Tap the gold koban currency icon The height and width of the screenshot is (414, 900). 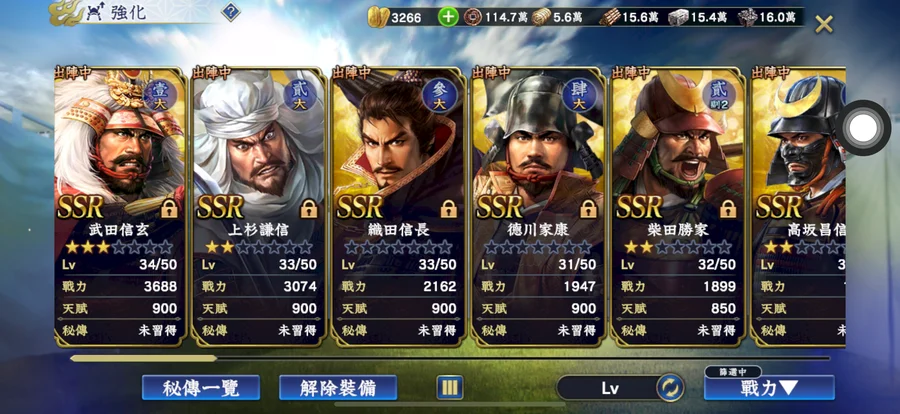click(378, 17)
